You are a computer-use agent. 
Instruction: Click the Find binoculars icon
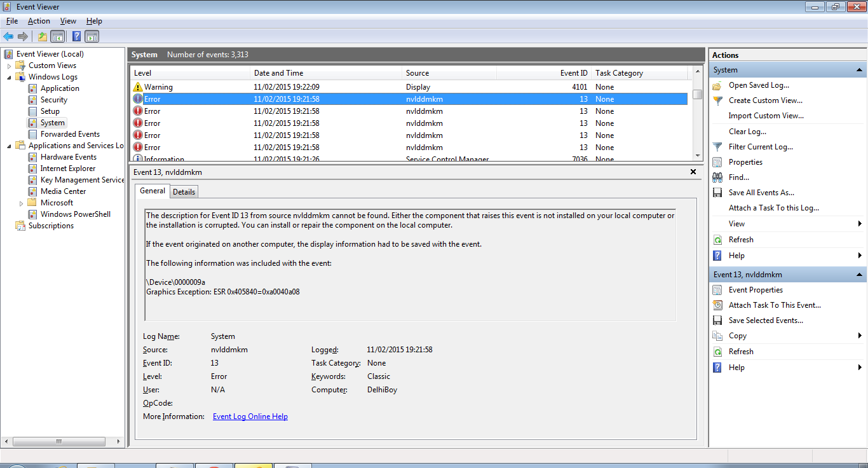pyautogui.click(x=717, y=177)
